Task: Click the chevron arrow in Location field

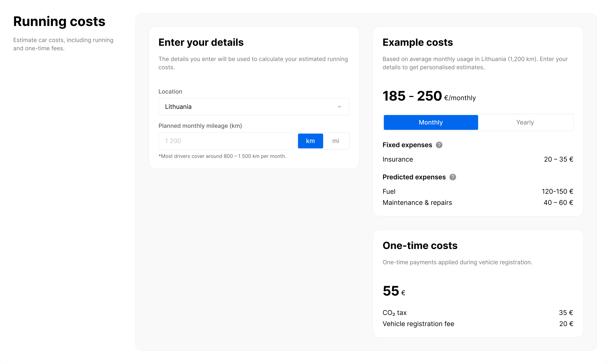Action: click(339, 107)
